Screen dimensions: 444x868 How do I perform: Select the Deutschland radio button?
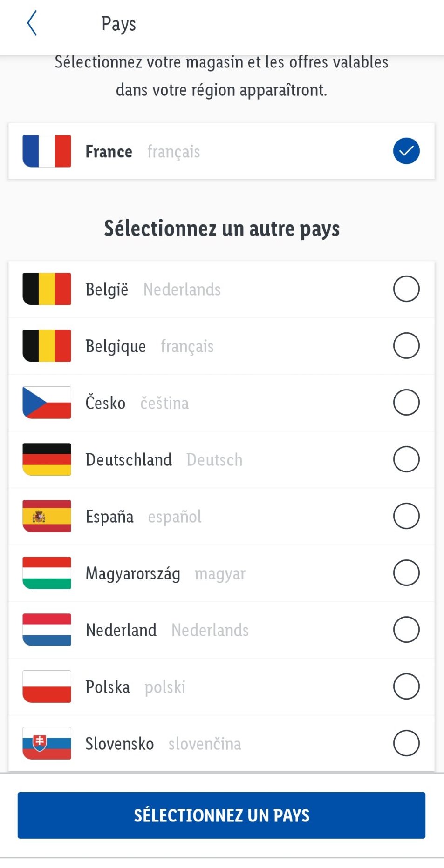406,459
